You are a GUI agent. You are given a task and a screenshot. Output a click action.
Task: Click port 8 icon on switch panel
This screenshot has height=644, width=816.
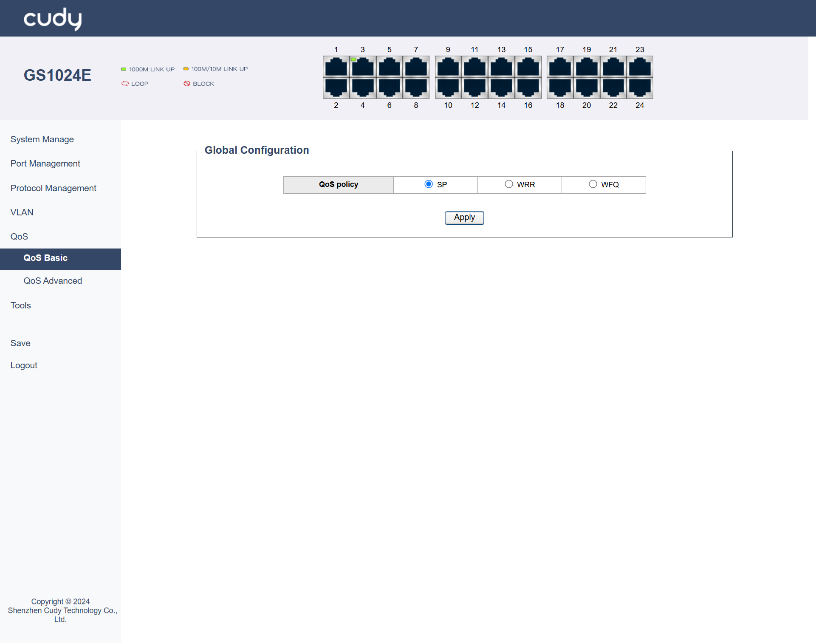416,88
